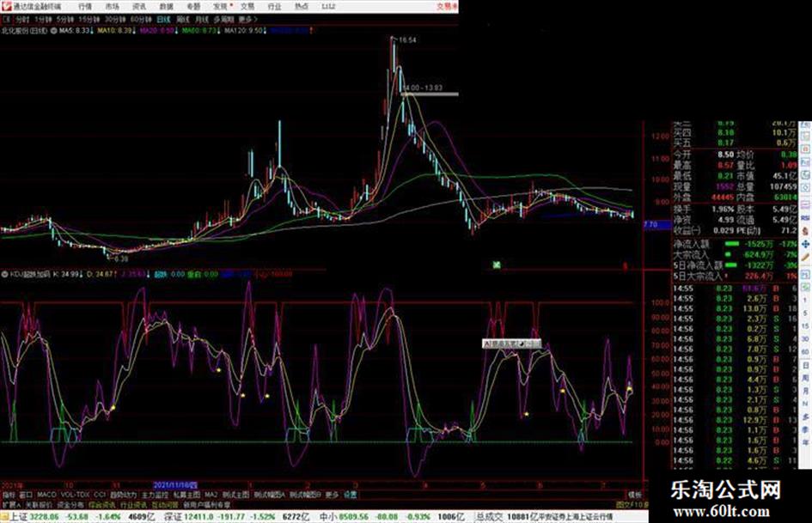Switch sub-indicator to CCI
This screenshot has width=812, height=523.
tap(100, 495)
